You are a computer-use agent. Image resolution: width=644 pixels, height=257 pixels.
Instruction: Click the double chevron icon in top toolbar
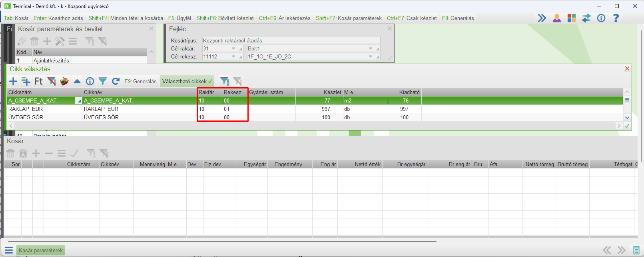coord(542,18)
